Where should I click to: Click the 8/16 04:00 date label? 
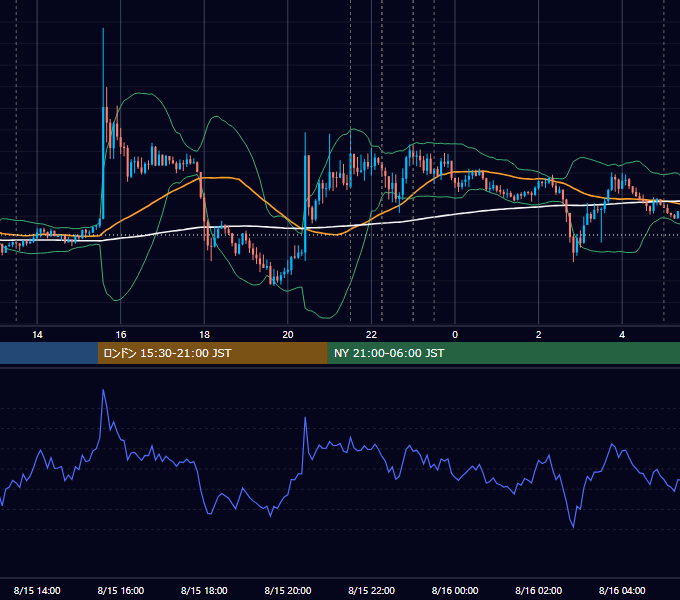tap(622, 590)
